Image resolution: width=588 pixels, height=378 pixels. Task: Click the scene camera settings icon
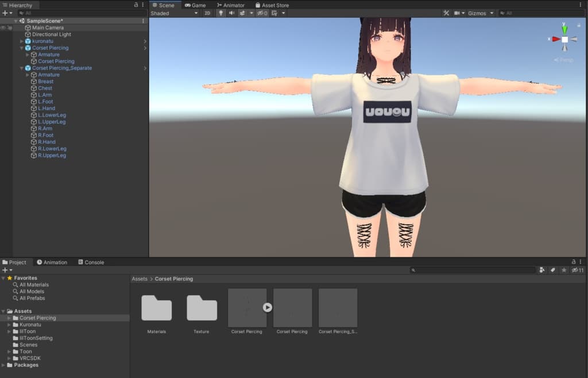click(458, 13)
